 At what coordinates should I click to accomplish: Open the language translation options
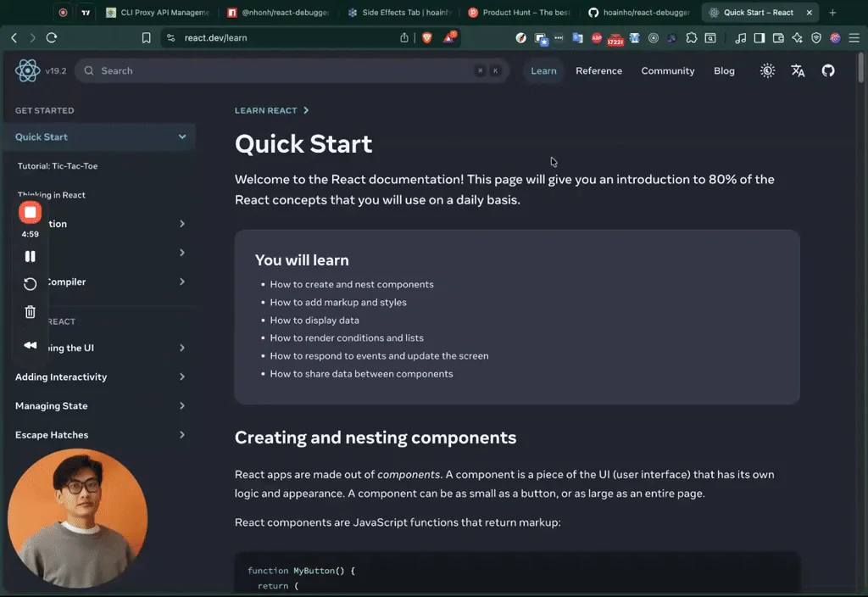(x=798, y=70)
